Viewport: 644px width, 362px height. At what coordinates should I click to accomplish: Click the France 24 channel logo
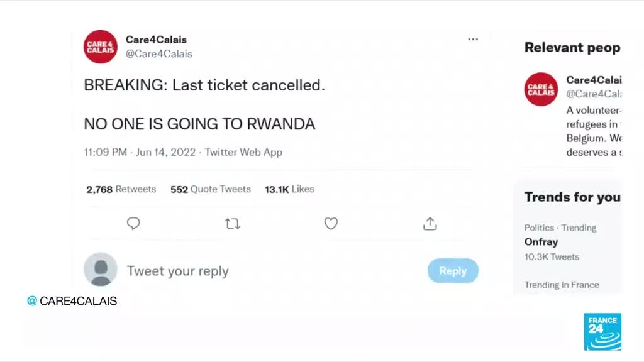(x=602, y=331)
